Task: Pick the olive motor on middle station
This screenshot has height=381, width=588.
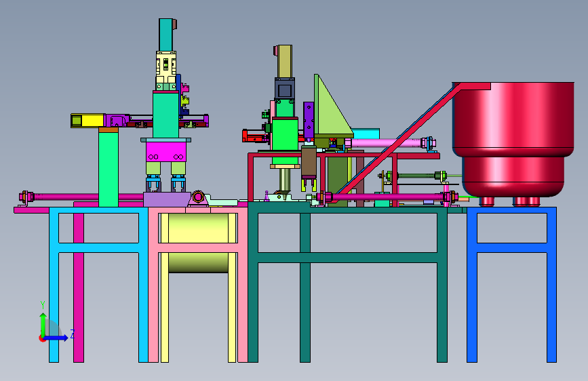Action: pos(285,61)
